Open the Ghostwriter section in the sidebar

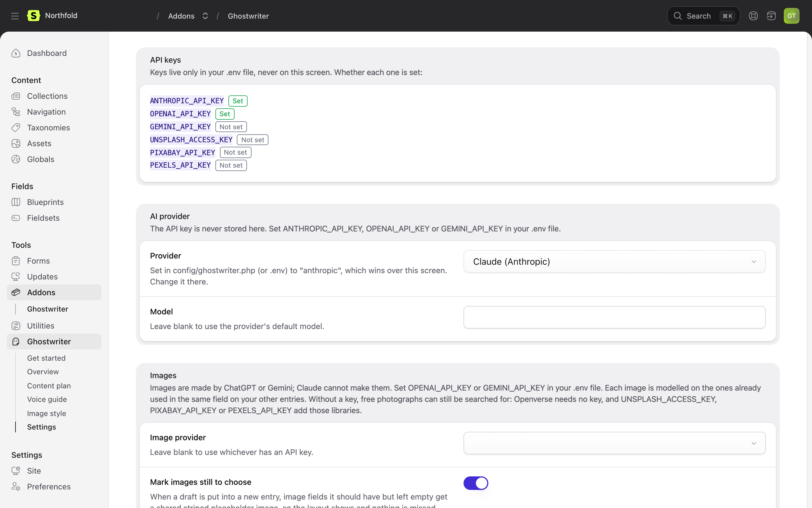coord(54,341)
